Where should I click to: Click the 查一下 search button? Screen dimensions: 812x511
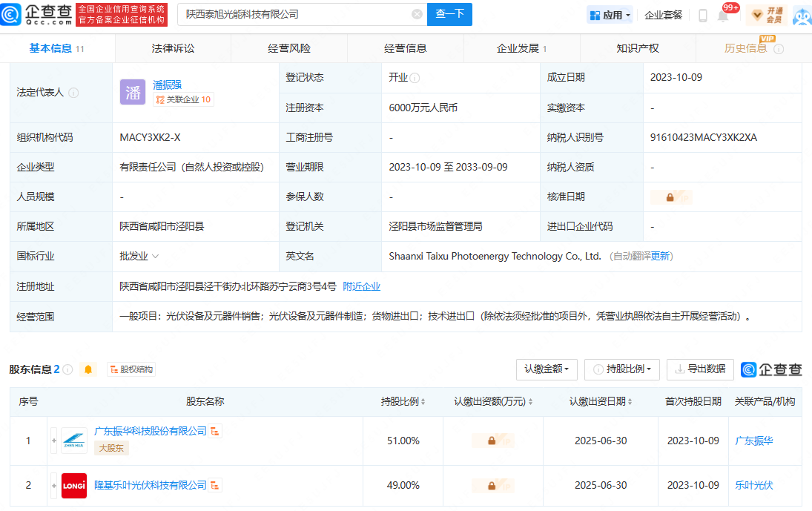coord(449,14)
